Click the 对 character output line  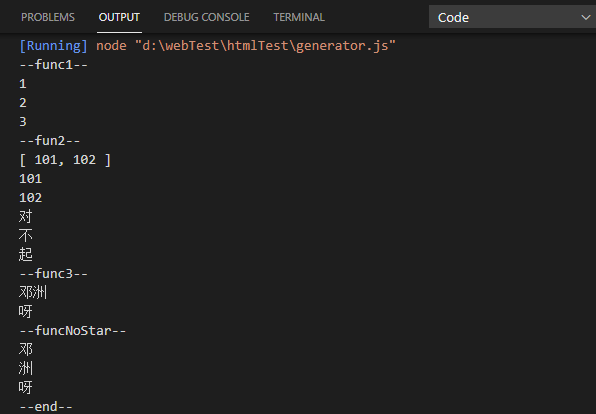pos(25,217)
